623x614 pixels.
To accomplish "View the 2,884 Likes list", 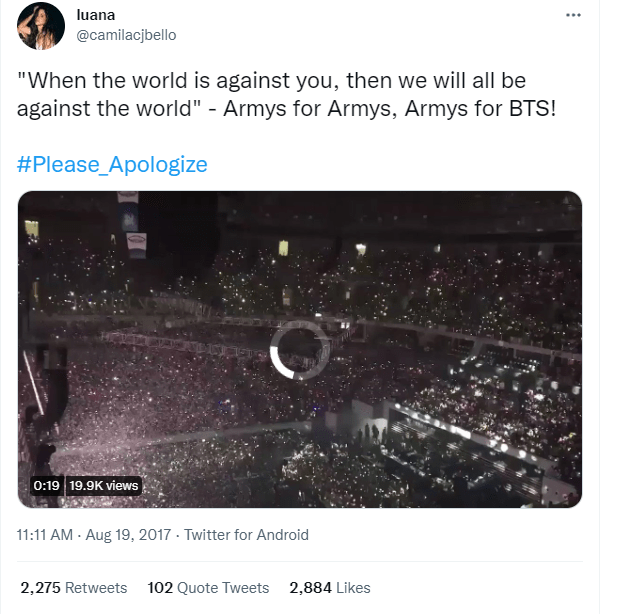I will point(329,588).
